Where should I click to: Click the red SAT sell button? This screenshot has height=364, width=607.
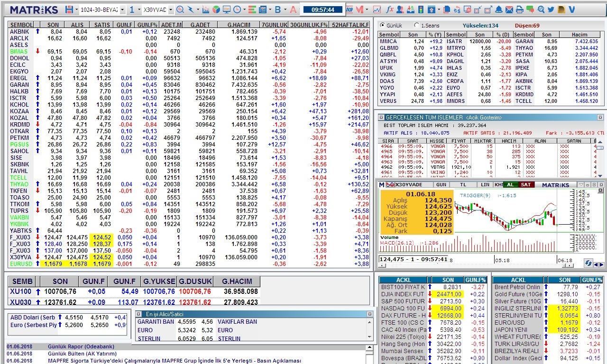(526, 184)
